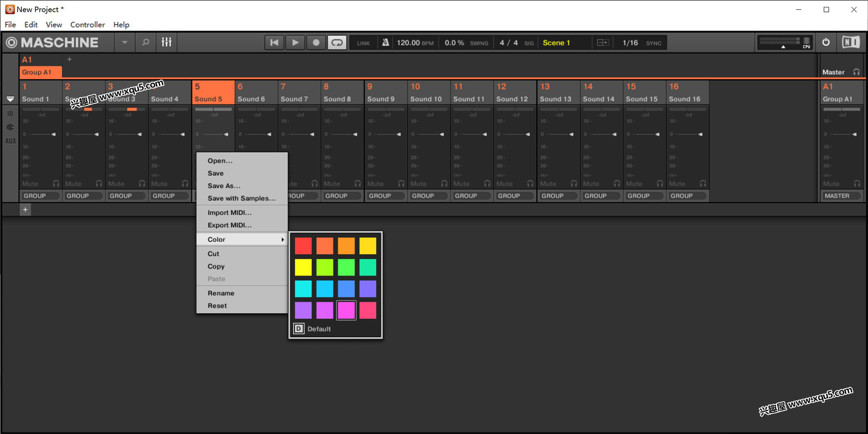Toggle the loop button in transport
Screen dimensions: 868x434
pyautogui.click(x=337, y=42)
